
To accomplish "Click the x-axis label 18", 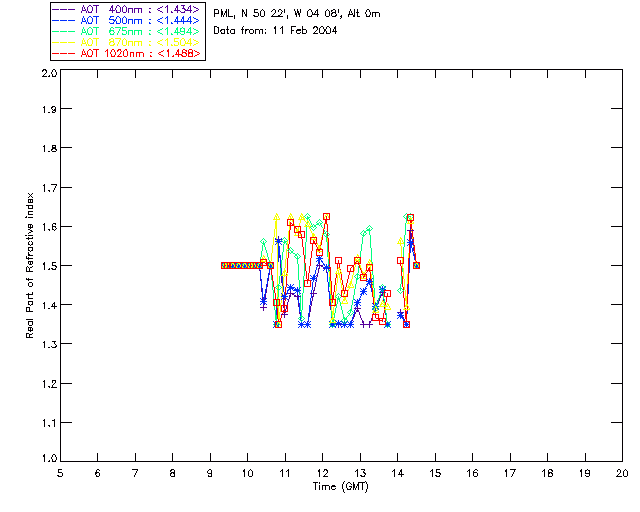I will 548,473.
